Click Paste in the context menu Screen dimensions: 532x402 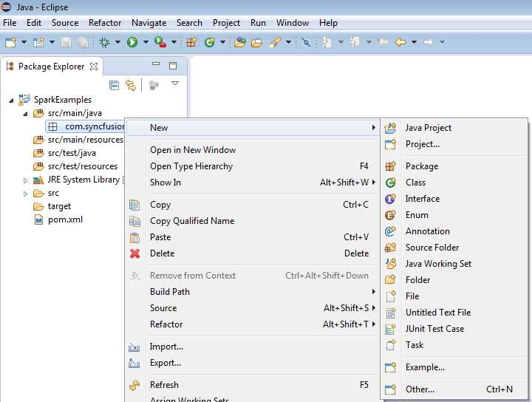tap(253, 237)
